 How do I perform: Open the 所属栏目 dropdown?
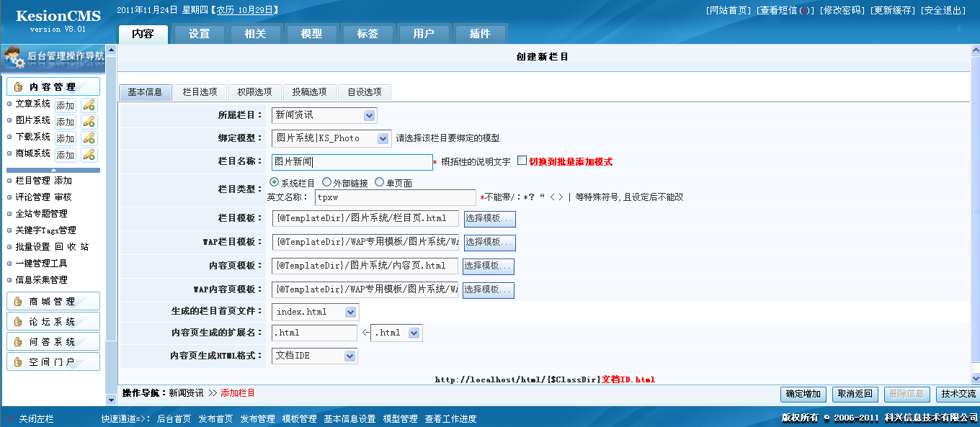pos(369,115)
